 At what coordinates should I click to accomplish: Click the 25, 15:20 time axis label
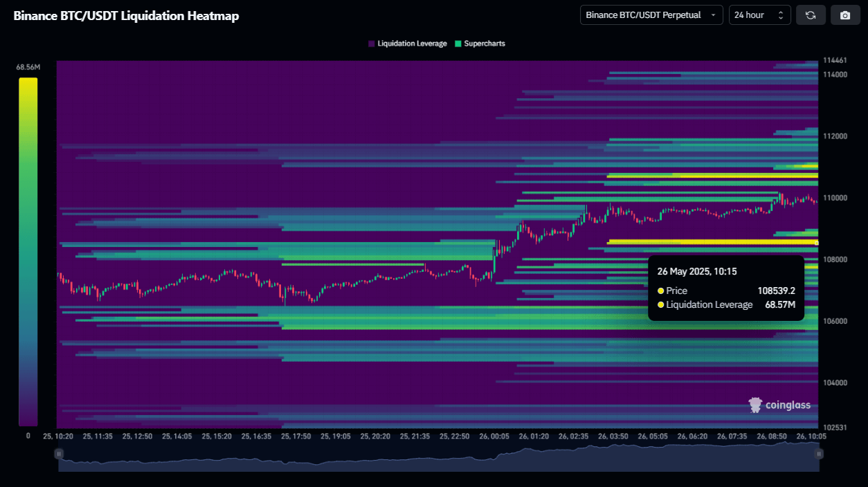point(217,437)
